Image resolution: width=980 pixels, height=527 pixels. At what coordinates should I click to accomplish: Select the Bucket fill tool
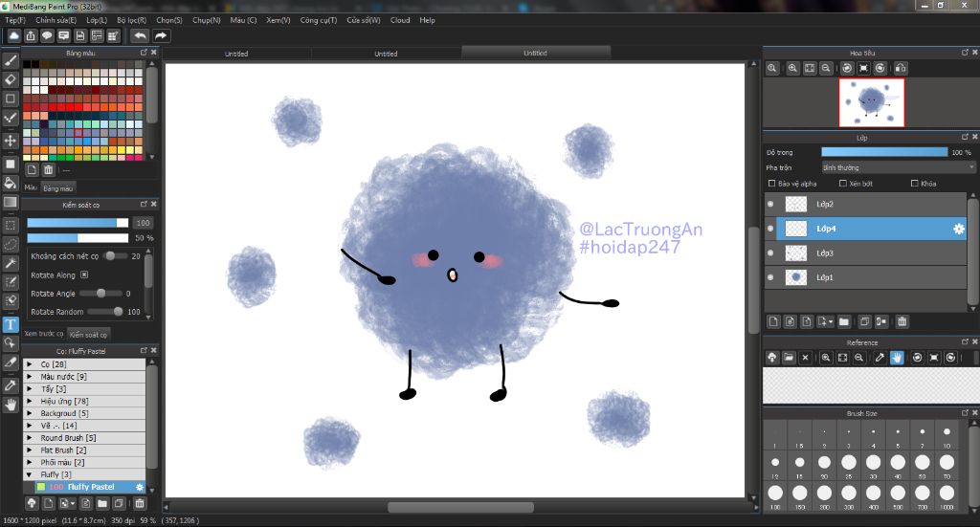(10, 183)
